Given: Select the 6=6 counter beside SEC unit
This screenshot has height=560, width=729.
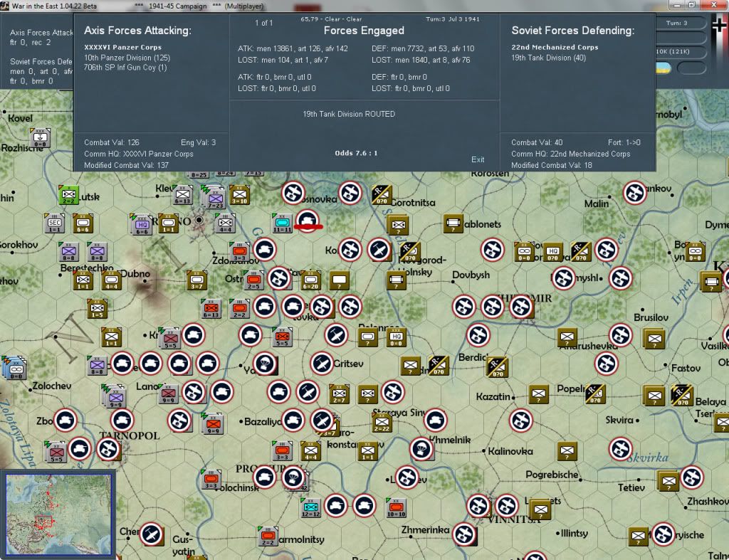Looking at the screenshot, I should [x=83, y=223].
